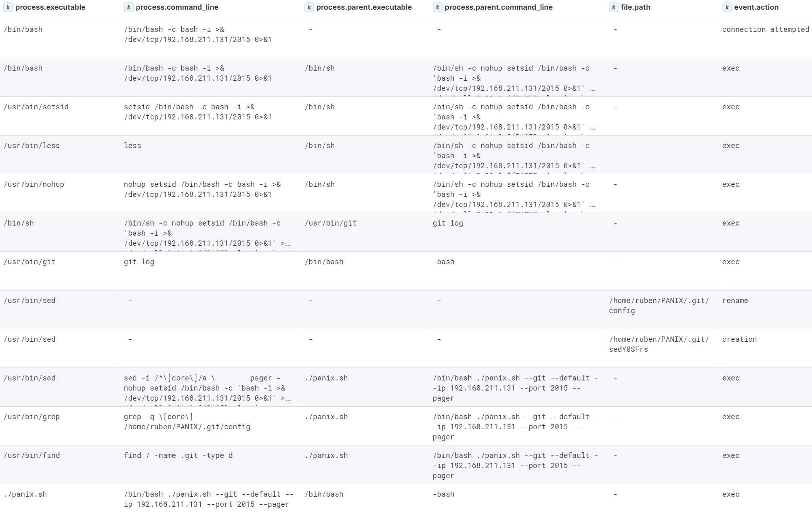Click the file.path column header
The width and height of the screenshot is (812, 514).
pos(635,7)
